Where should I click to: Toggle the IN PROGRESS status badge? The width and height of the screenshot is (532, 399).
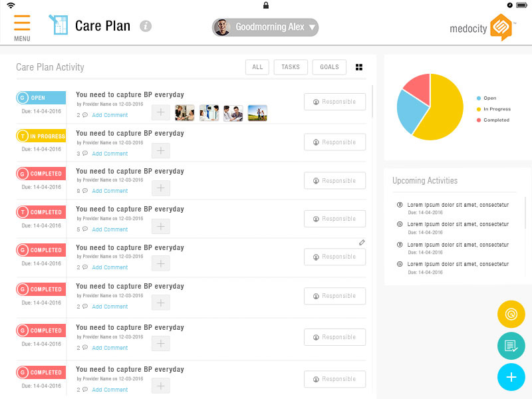coord(40,136)
